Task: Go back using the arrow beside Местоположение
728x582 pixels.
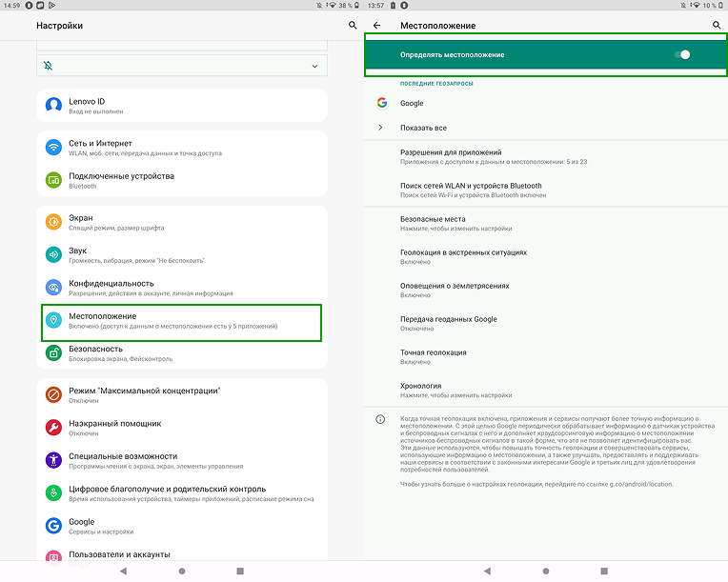Action: (377, 25)
